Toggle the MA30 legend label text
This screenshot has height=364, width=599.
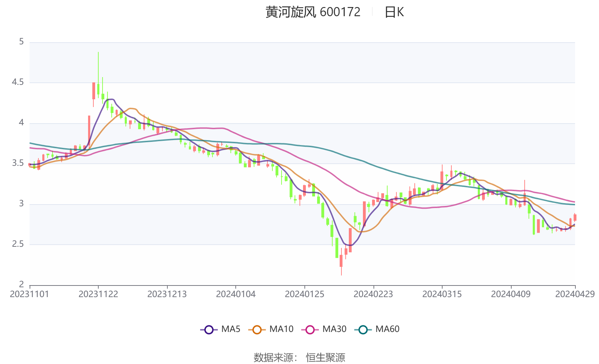pos(334,329)
